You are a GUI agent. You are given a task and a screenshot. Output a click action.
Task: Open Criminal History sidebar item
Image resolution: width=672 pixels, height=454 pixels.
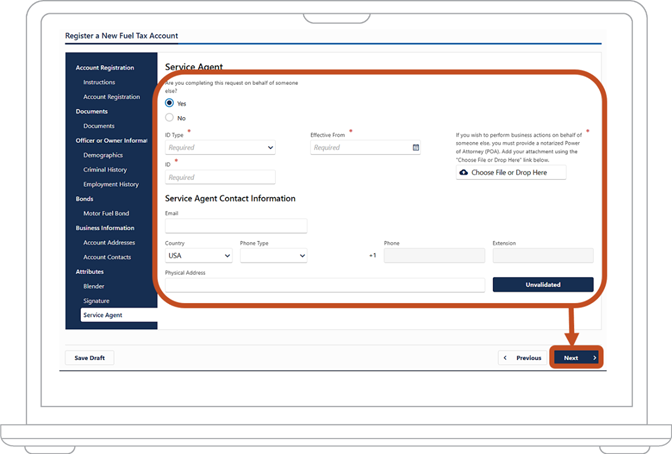105,169
